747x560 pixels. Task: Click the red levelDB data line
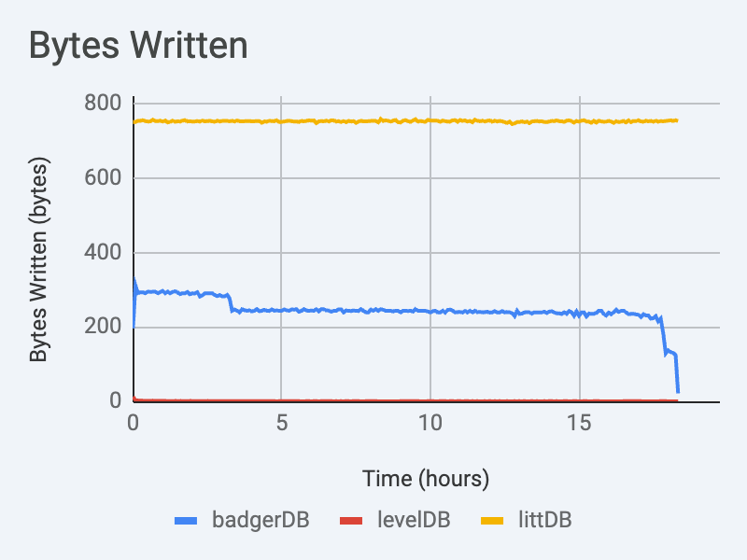(373, 400)
